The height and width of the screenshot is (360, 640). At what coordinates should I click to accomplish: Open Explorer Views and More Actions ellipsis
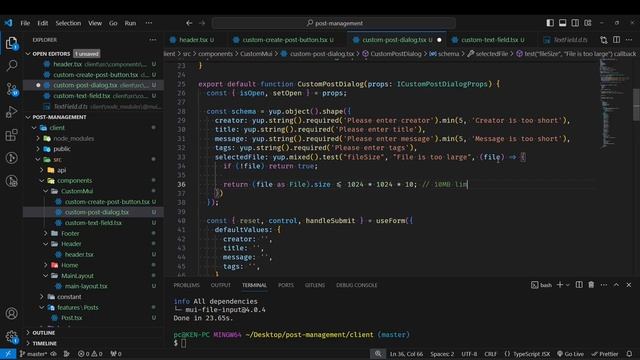(x=153, y=40)
